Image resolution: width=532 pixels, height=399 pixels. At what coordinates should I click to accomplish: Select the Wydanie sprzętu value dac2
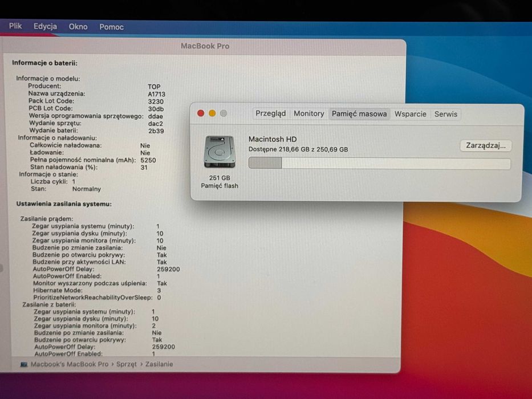tap(156, 124)
